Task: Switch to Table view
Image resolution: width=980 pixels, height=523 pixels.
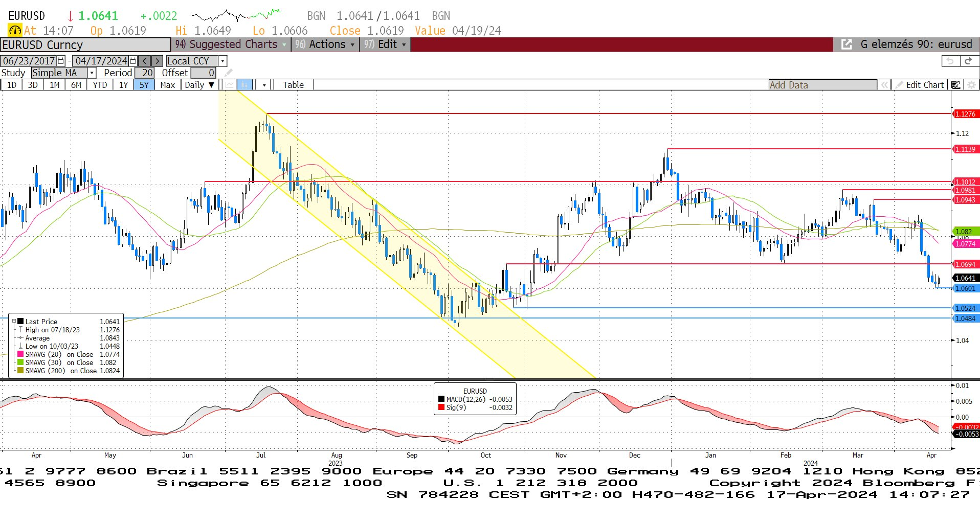Action: coord(293,85)
